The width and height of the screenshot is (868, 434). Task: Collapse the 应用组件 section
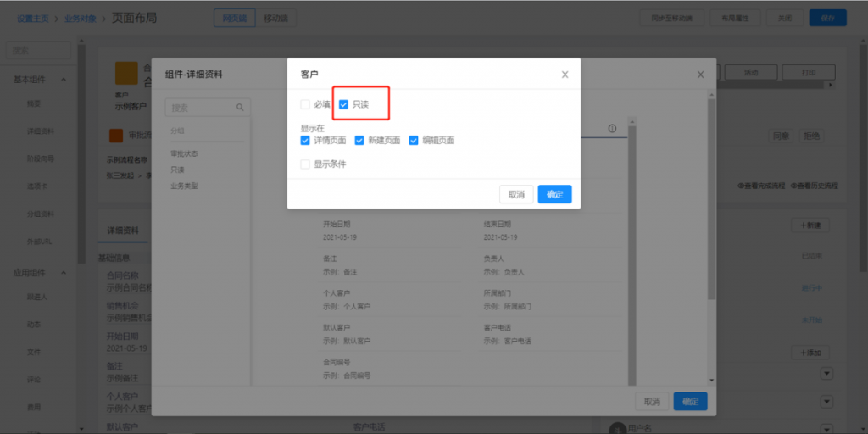tap(64, 273)
